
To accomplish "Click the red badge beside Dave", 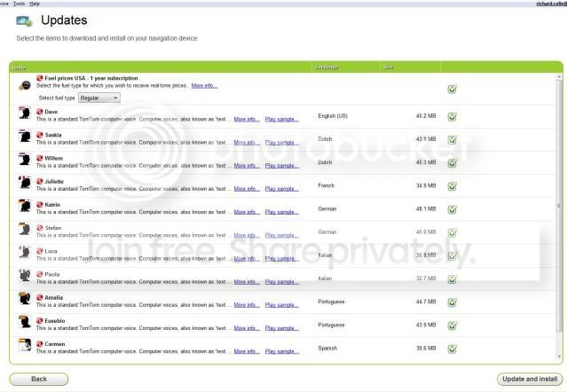I will point(40,112).
